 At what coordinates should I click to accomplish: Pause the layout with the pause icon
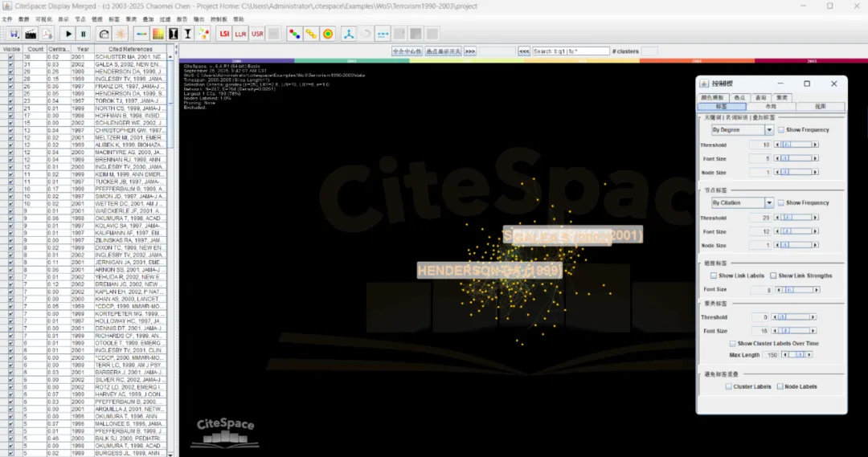[84, 34]
